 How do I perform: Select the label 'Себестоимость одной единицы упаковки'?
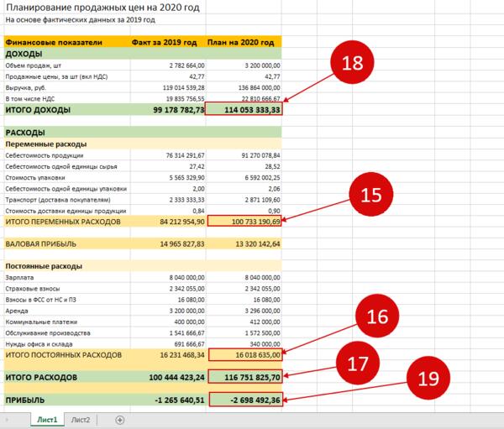66,189
